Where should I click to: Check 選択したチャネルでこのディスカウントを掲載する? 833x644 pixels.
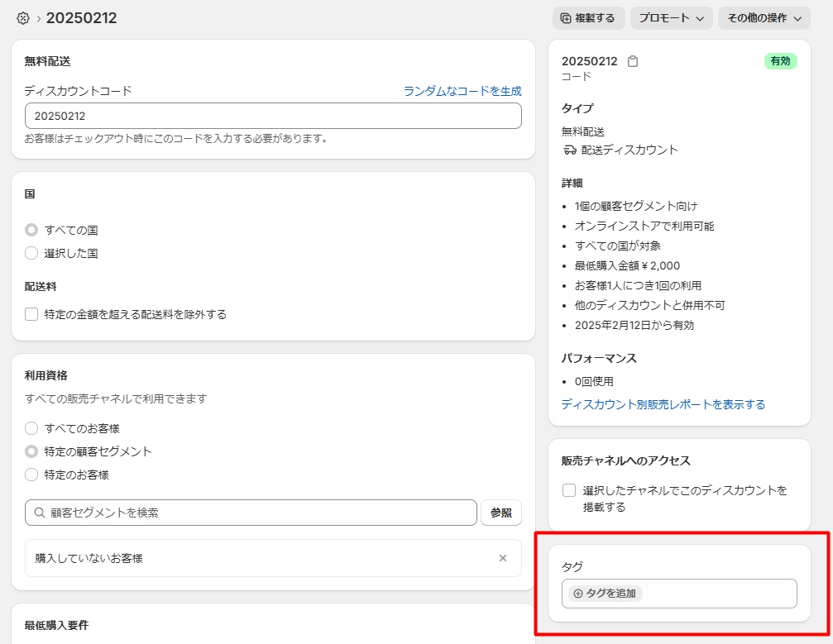click(569, 490)
